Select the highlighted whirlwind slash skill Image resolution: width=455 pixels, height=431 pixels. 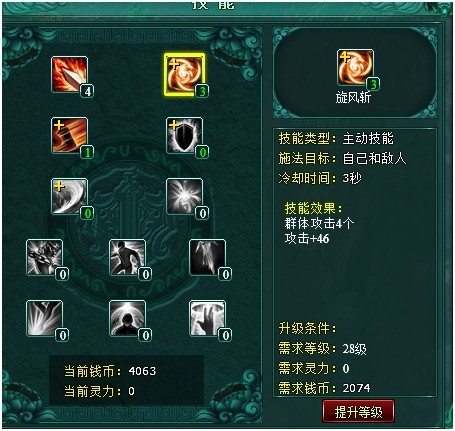pyautogui.click(x=184, y=74)
